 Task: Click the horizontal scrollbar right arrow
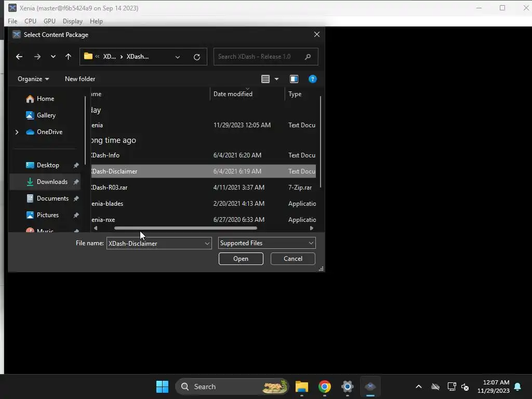click(x=312, y=229)
